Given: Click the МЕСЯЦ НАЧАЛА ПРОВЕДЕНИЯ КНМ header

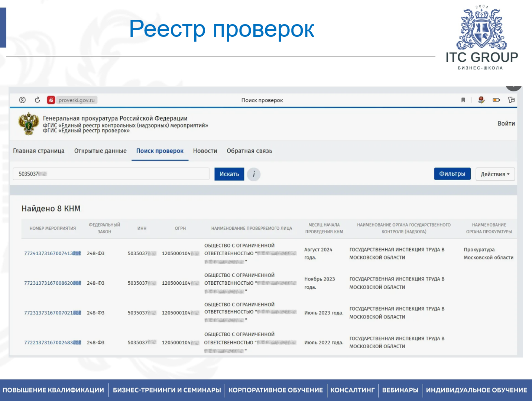Looking at the screenshot, I should tap(324, 228).
